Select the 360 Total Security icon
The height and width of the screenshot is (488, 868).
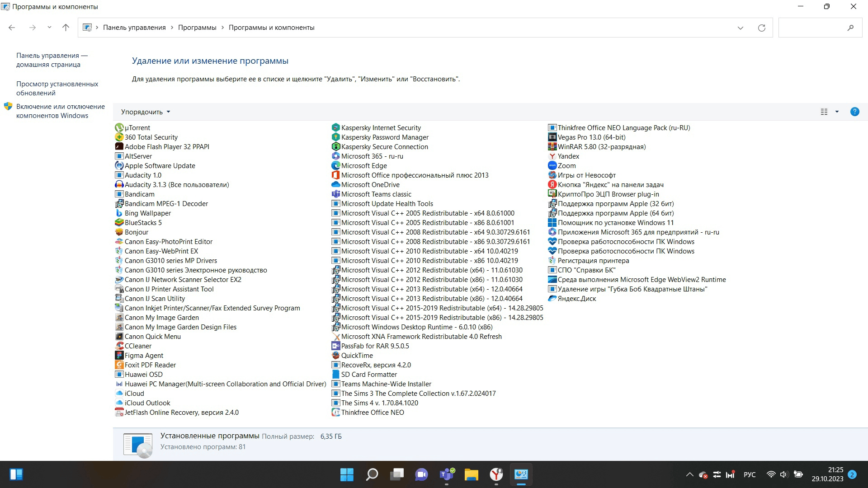pos(119,137)
